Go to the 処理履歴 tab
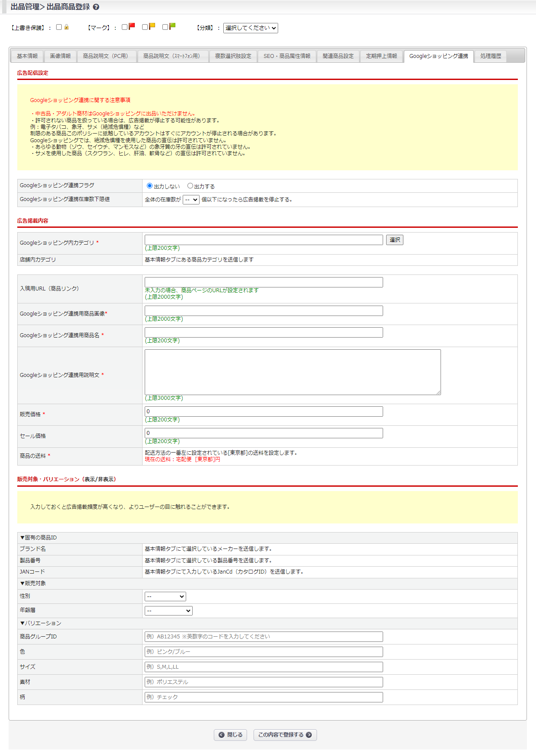536x756 pixels. (491, 56)
